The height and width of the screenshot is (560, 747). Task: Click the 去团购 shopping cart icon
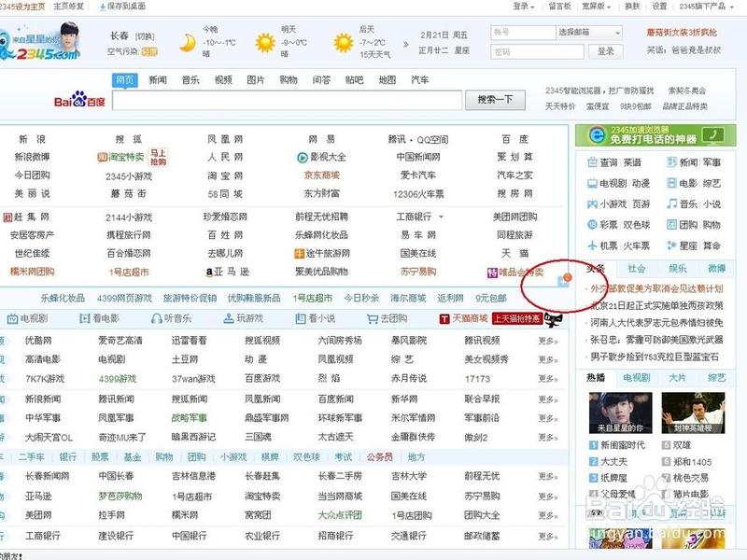coord(372,318)
